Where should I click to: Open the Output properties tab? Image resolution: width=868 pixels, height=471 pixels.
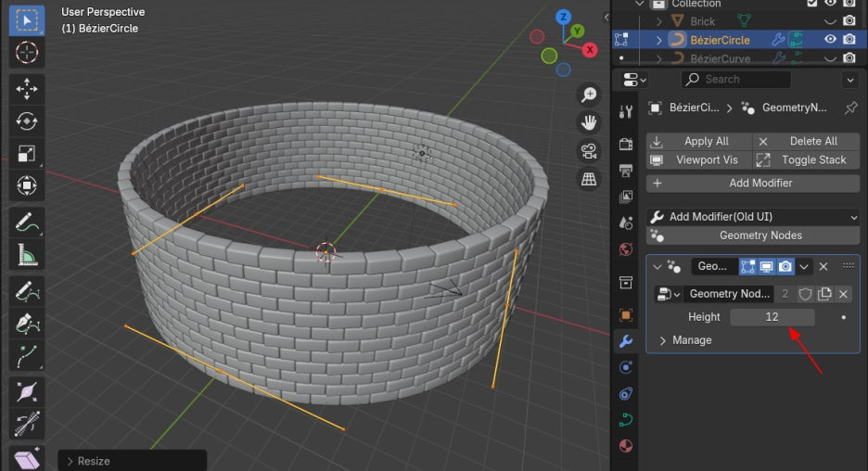[626, 171]
